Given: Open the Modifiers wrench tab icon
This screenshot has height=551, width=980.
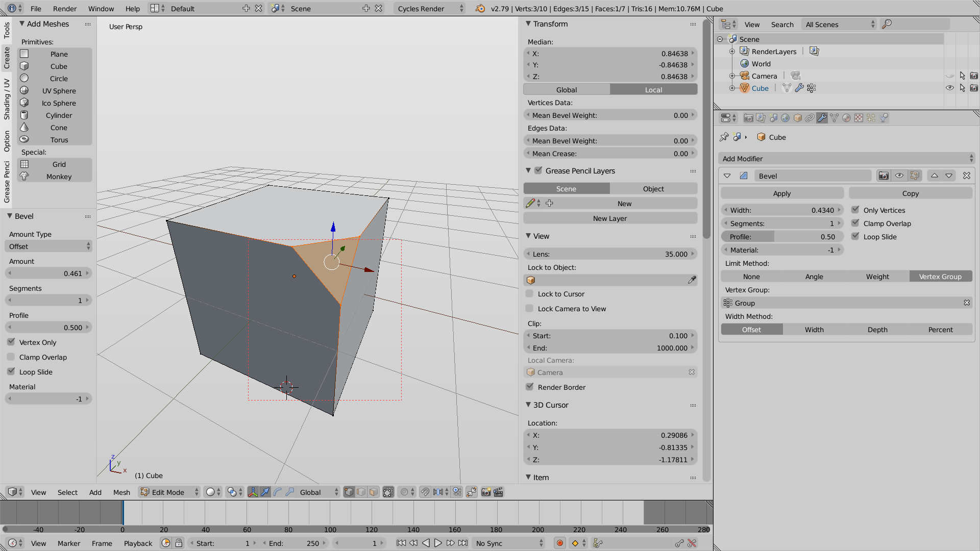Looking at the screenshot, I should pyautogui.click(x=822, y=118).
